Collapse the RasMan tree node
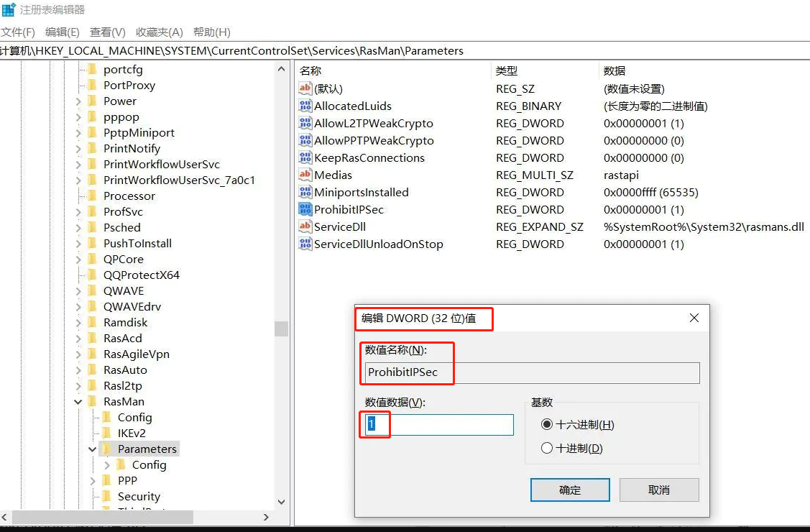This screenshot has height=532, width=810. pos(78,402)
